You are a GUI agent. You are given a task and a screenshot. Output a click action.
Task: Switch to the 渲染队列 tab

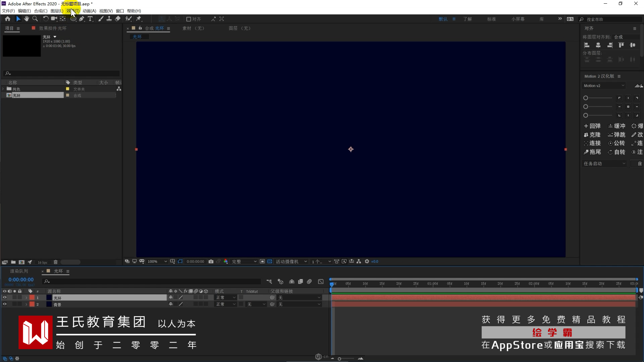(x=19, y=271)
